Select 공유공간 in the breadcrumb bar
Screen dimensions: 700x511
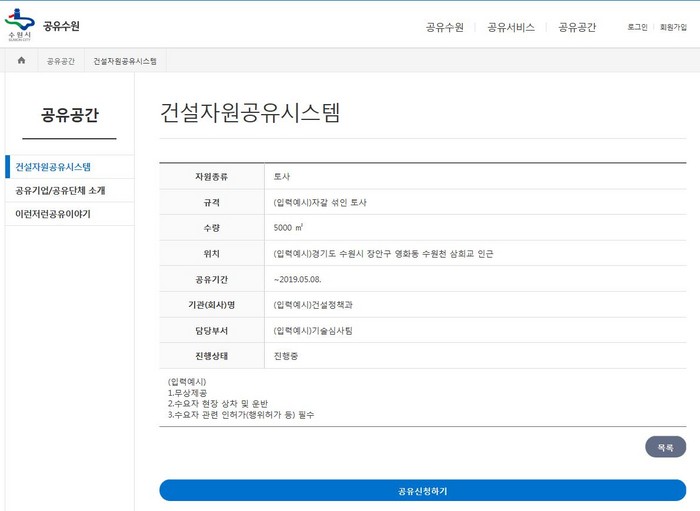pyautogui.click(x=61, y=61)
